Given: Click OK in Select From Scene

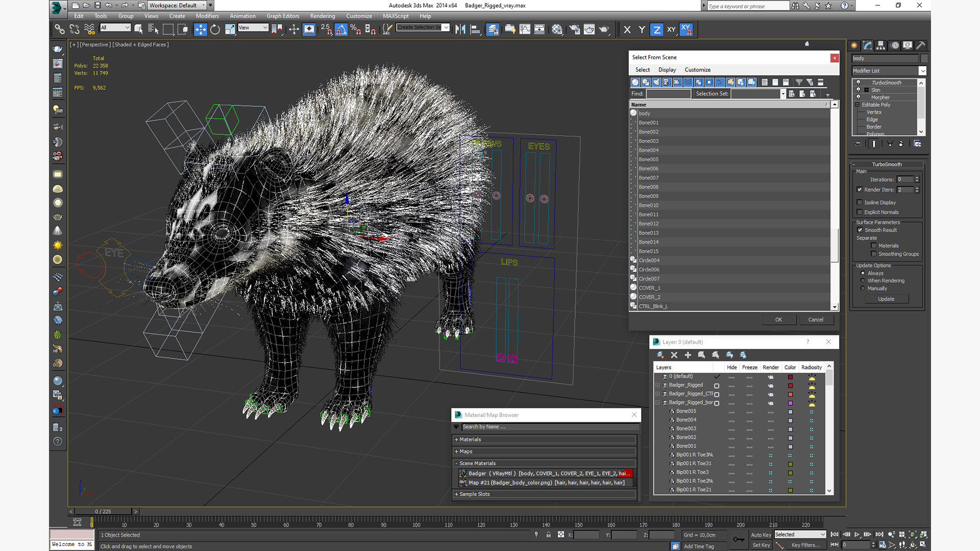Looking at the screenshot, I should pyautogui.click(x=779, y=320).
